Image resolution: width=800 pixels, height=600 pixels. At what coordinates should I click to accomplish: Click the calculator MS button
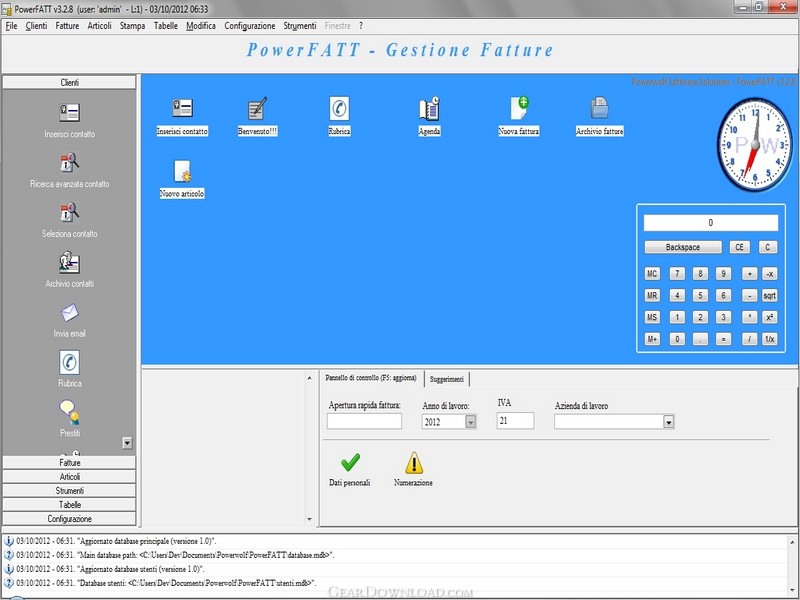(652, 317)
